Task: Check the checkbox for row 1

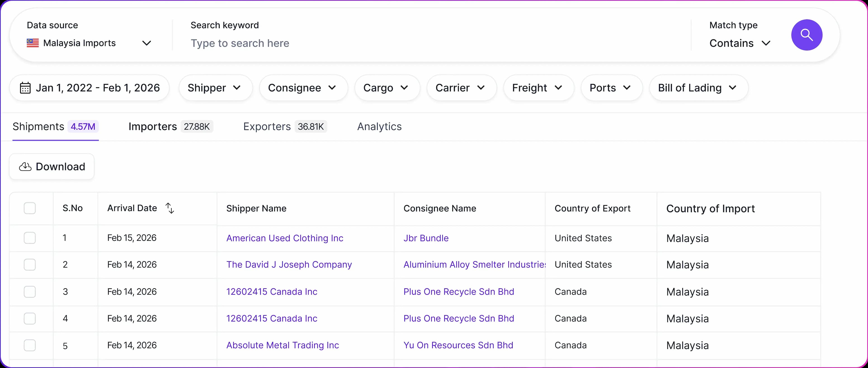Action: tap(30, 238)
